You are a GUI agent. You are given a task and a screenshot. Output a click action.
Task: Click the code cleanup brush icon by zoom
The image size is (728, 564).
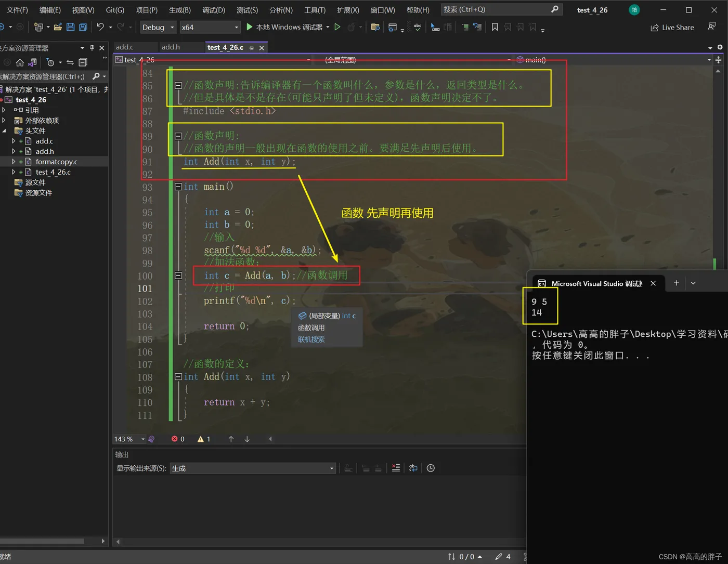151,439
